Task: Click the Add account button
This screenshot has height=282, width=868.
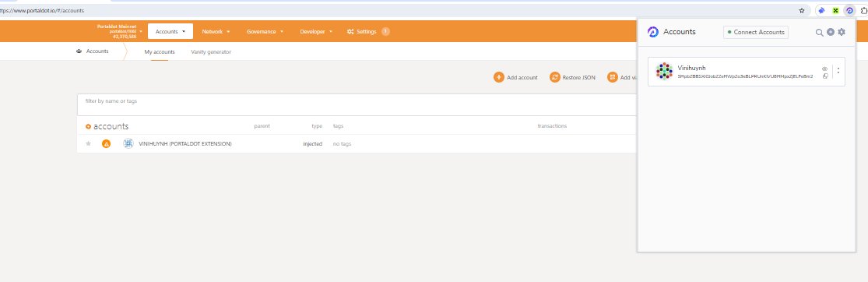Action: tap(515, 78)
